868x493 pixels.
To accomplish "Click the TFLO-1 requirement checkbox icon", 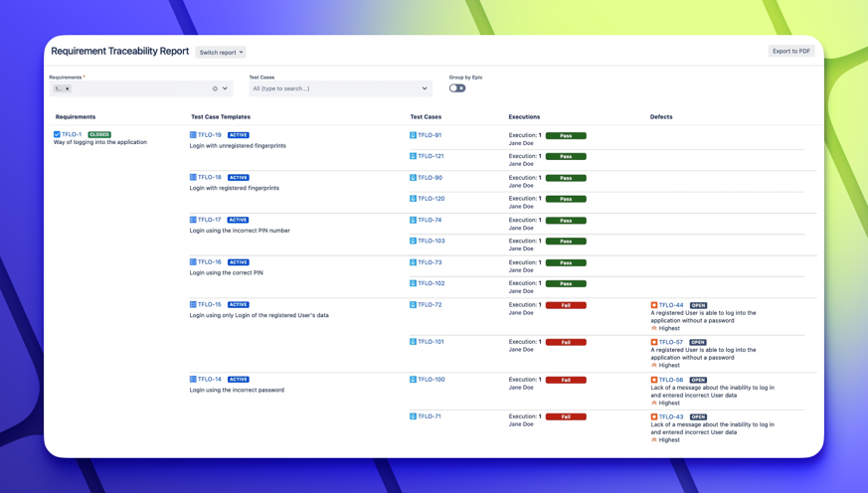I will click(x=57, y=134).
